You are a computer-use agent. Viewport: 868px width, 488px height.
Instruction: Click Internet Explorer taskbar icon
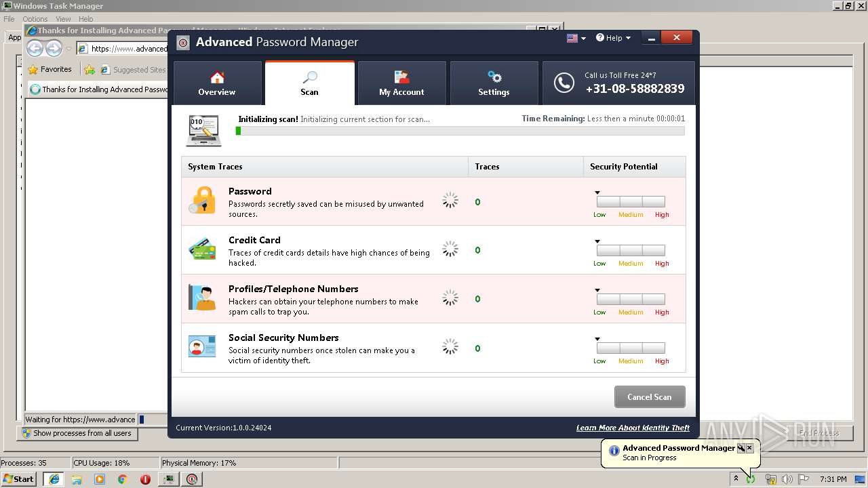tap(54, 479)
